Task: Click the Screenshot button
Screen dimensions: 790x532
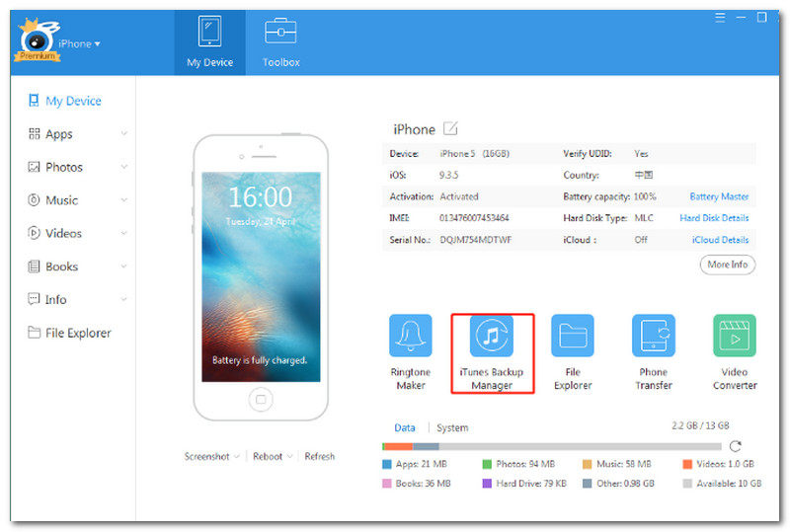Action: click(206, 456)
